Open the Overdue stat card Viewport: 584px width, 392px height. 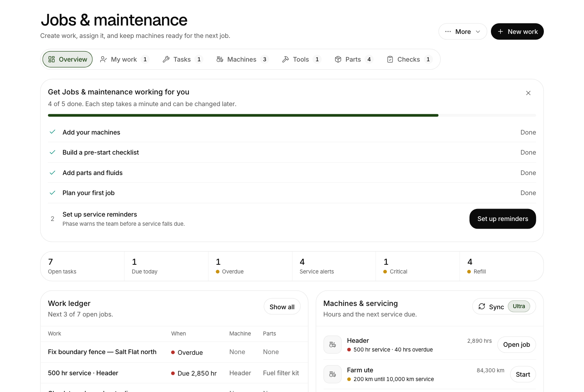point(250,266)
